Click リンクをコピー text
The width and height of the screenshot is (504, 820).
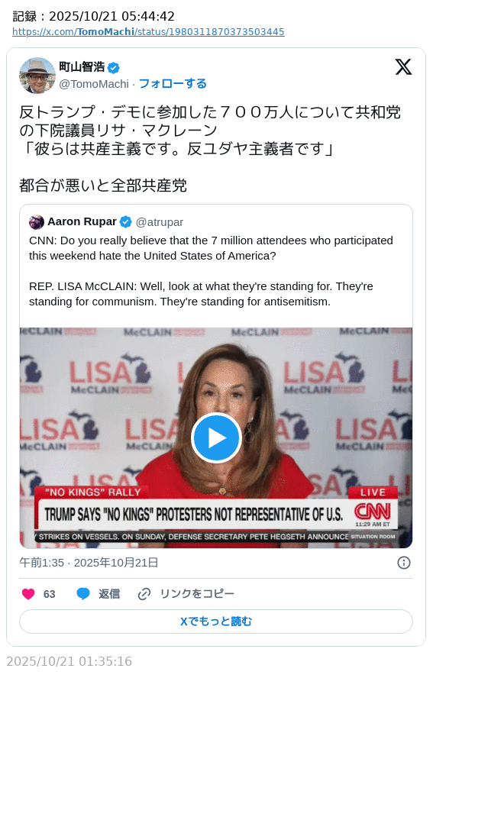(197, 594)
